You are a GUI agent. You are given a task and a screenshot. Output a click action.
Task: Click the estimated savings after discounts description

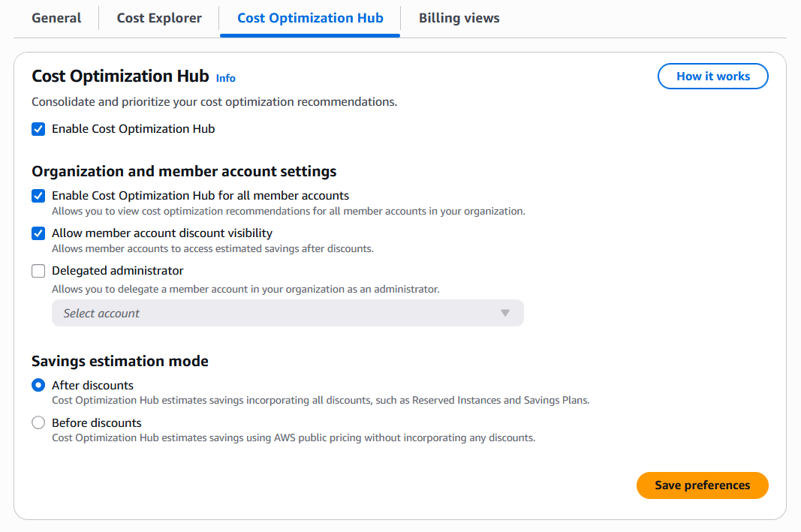coord(212,248)
